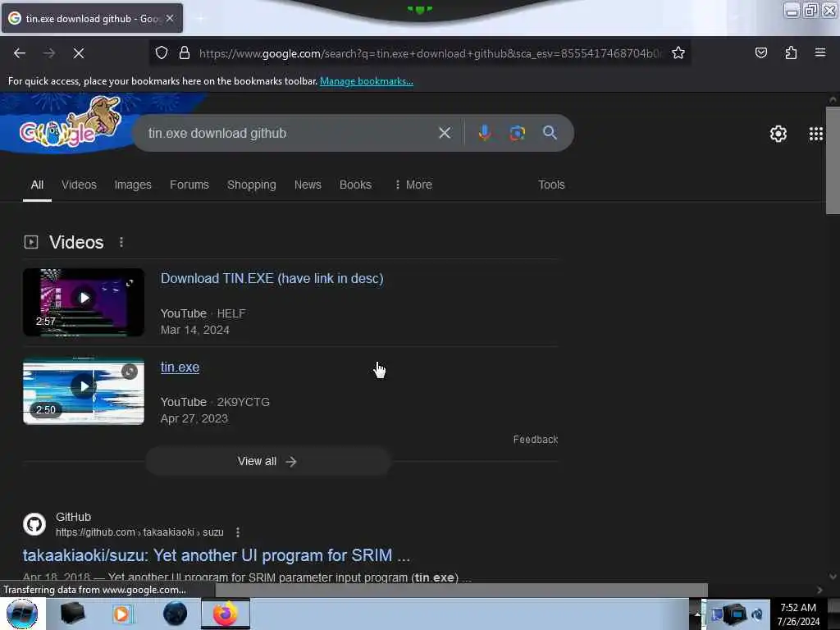The height and width of the screenshot is (630, 840).
Task: Expand the More search filters dropdown
Action: click(413, 185)
